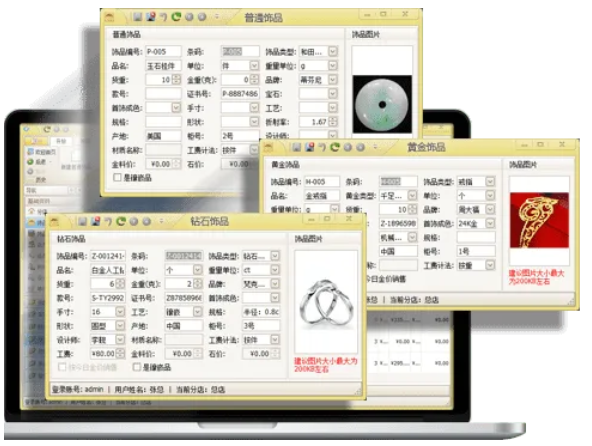The width and height of the screenshot is (592, 446).
Task: Click the save icon in 钻石饰品 toolbar
Action: click(x=82, y=222)
